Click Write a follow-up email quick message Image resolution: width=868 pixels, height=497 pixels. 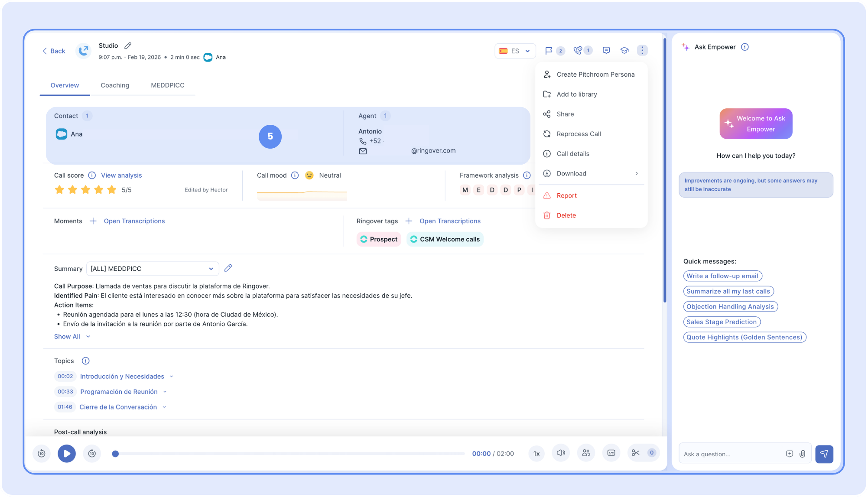point(722,276)
